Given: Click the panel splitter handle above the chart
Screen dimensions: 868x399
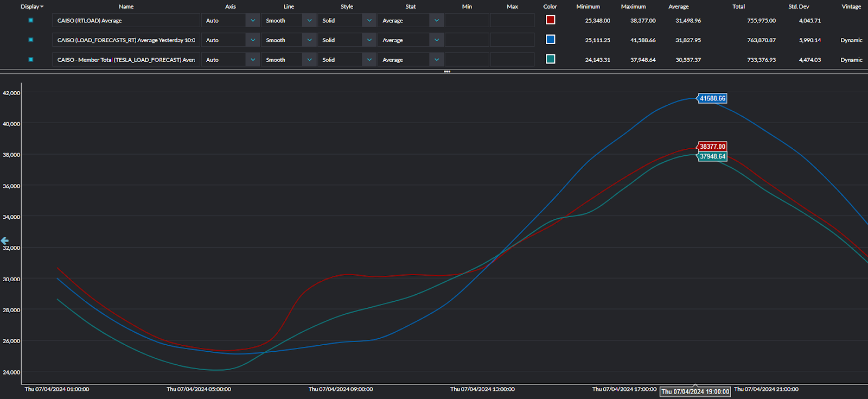Looking at the screenshot, I should tap(447, 72).
